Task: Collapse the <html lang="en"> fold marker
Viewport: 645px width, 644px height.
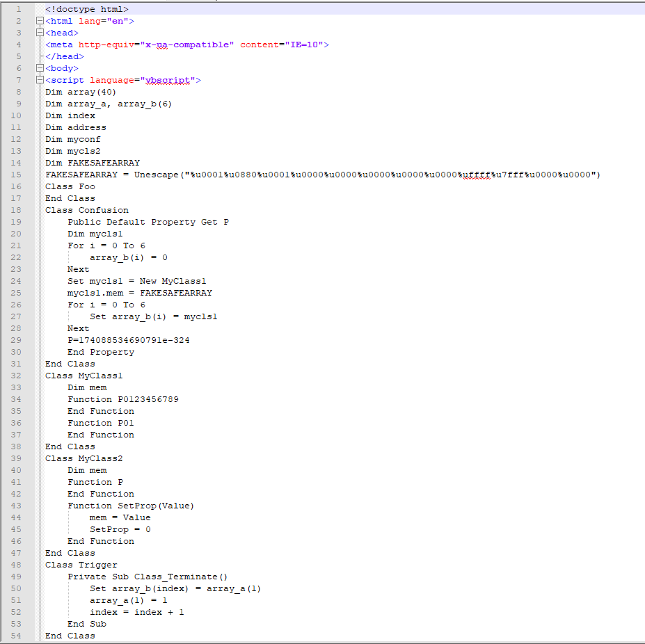Action: click(x=40, y=21)
